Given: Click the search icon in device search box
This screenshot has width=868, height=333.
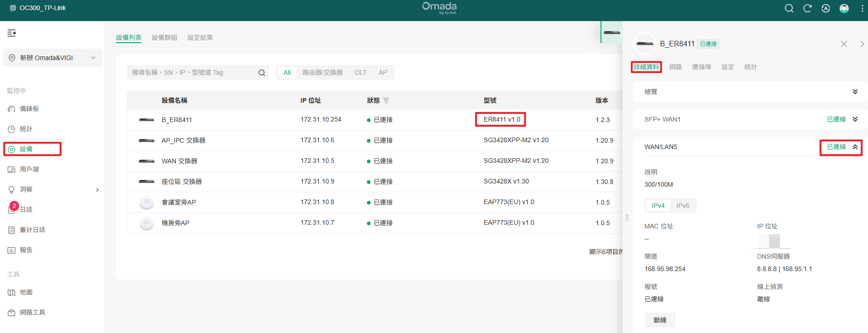Looking at the screenshot, I should pos(262,72).
